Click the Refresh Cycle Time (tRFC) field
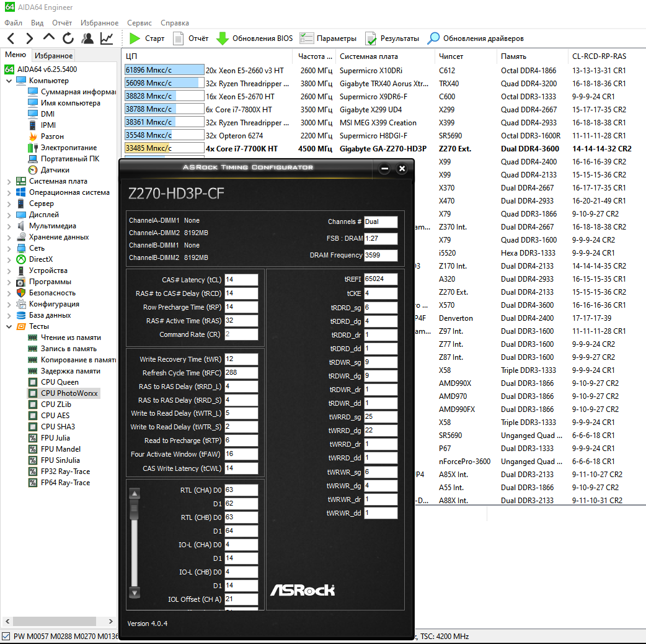Screen dimensions: 646x644 tap(241, 373)
